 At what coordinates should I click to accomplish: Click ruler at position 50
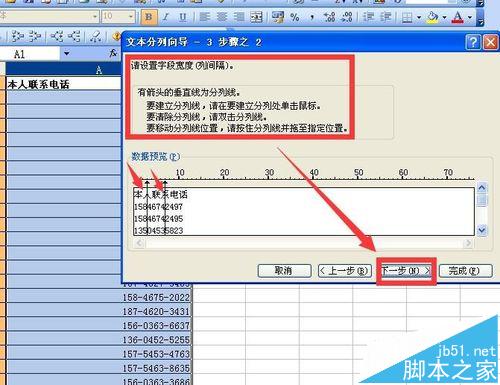[358, 173]
